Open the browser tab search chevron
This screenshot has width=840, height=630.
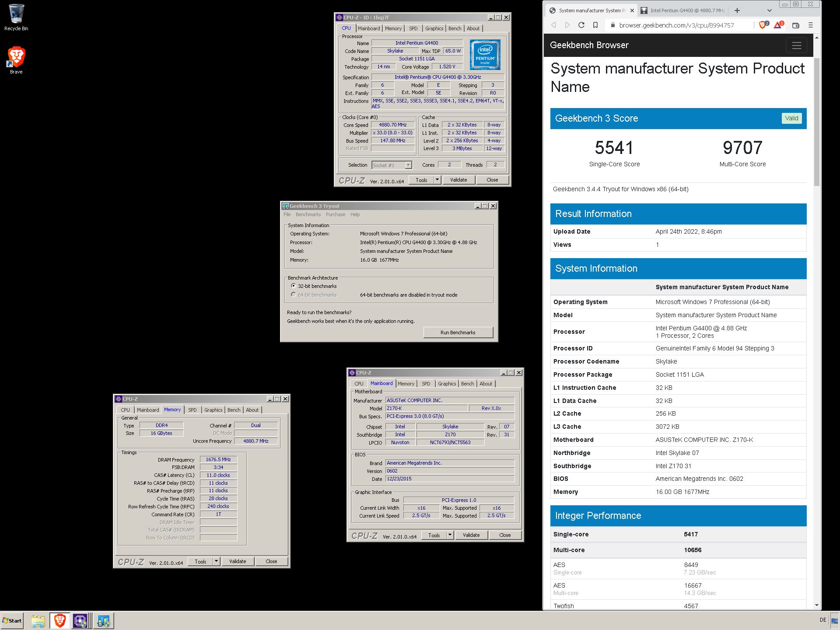coord(770,10)
